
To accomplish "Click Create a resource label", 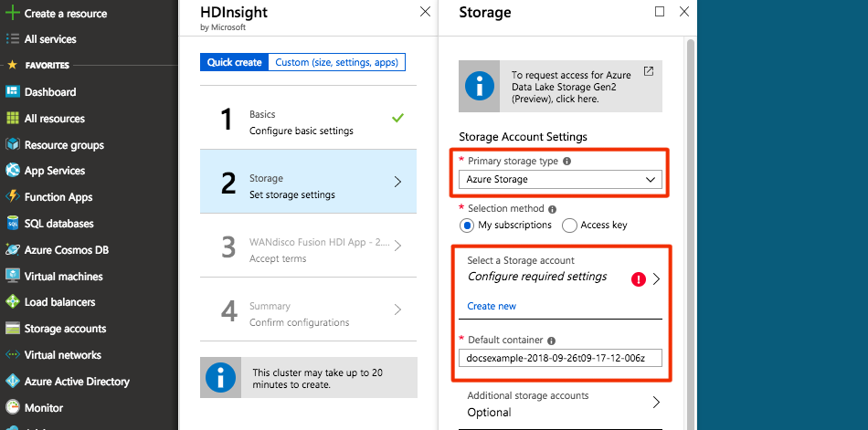I will 66,14.
